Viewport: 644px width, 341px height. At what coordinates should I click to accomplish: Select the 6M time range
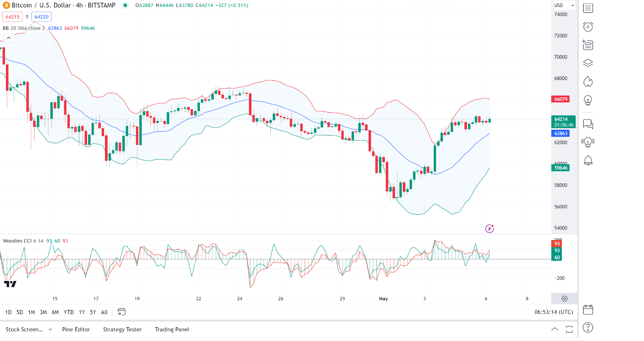(56, 312)
